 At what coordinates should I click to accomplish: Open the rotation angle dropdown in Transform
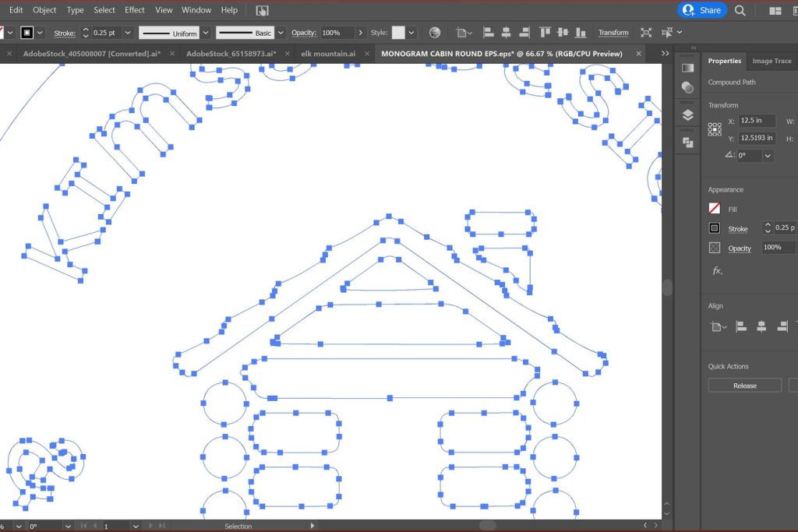[x=768, y=156]
